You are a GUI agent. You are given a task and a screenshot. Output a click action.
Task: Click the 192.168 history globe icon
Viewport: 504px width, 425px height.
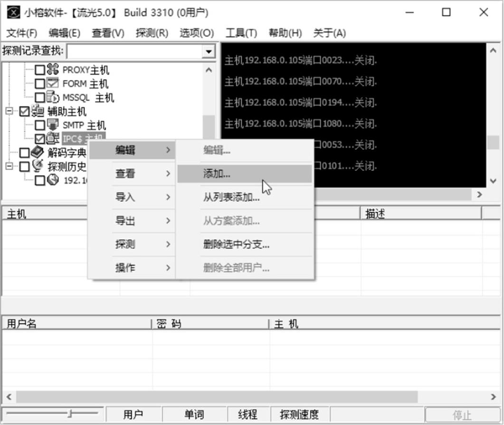[x=53, y=180]
